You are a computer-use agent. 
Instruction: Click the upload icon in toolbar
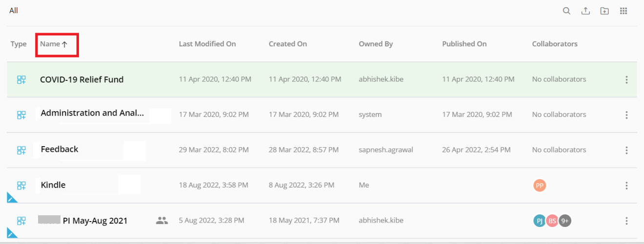tap(585, 11)
